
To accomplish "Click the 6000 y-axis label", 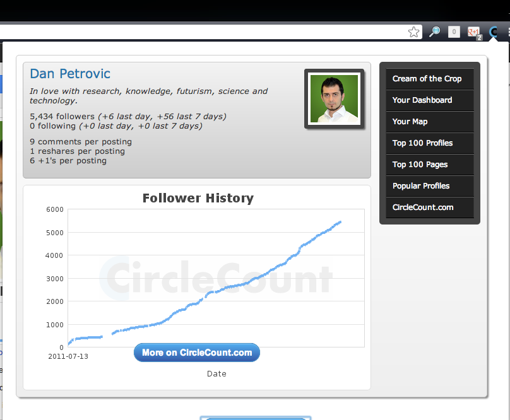I will [x=55, y=209].
